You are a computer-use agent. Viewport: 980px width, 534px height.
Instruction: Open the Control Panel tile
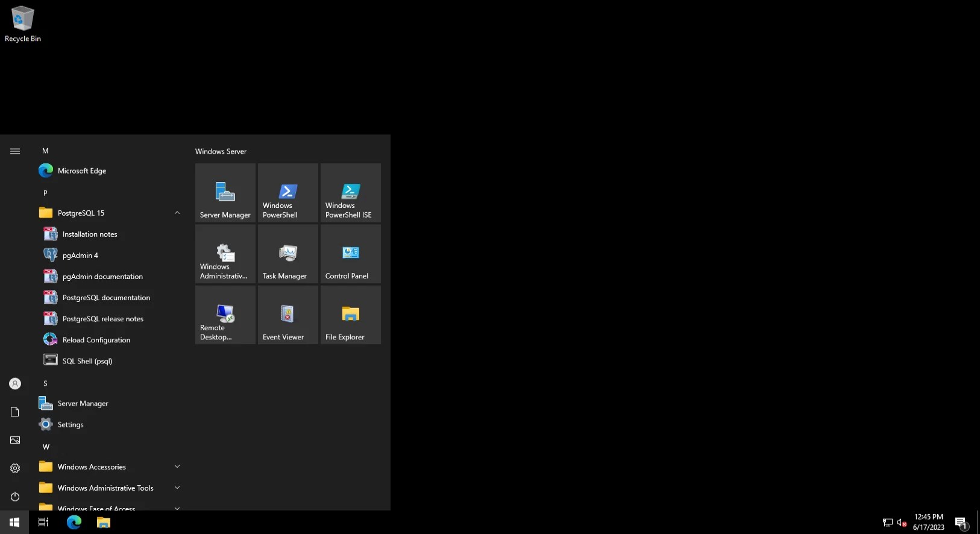(x=351, y=254)
